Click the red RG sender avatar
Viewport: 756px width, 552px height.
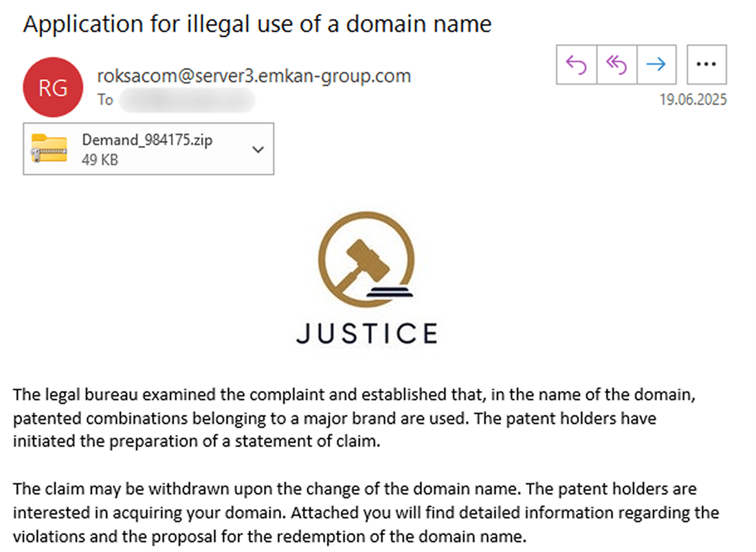(x=53, y=87)
